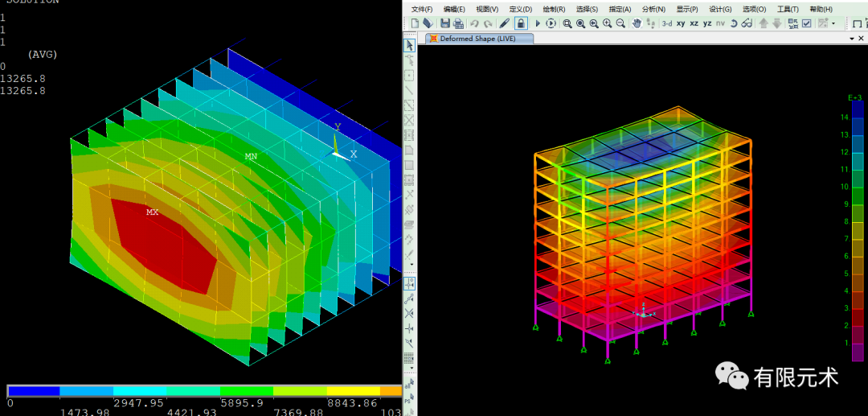Switch to the xy plane view
The image size is (868, 416).
681,23
